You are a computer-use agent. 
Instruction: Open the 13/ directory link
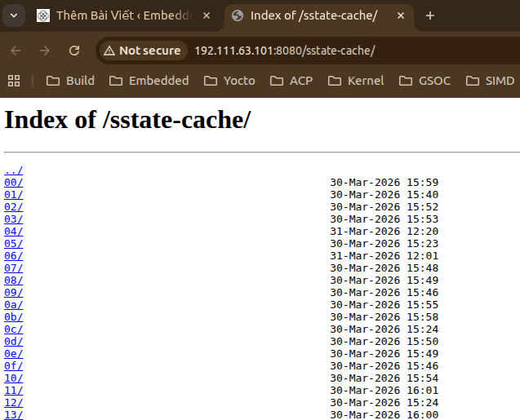[x=14, y=415]
